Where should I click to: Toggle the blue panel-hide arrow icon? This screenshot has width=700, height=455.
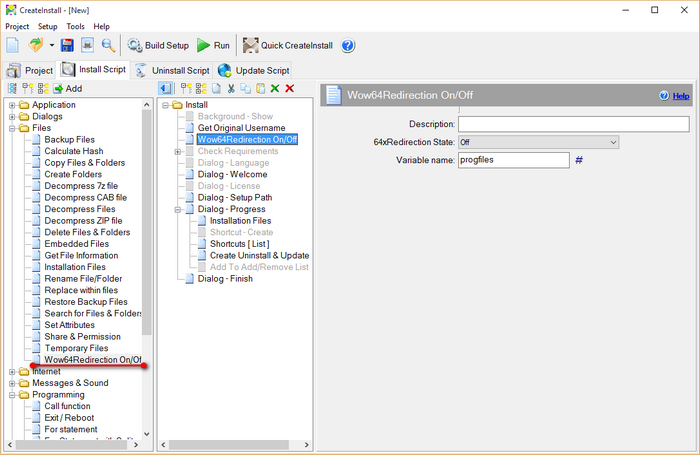[x=166, y=88]
